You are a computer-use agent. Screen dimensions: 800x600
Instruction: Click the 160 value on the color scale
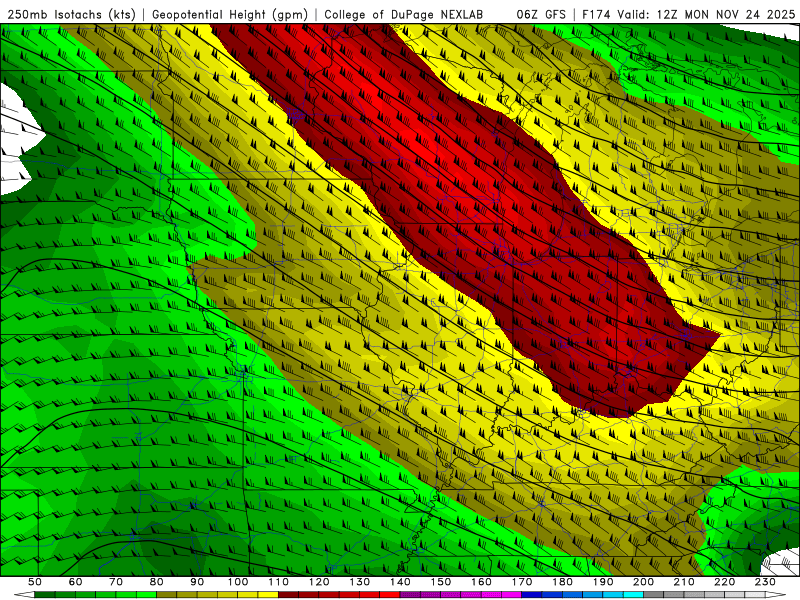[x=481, y=582]
